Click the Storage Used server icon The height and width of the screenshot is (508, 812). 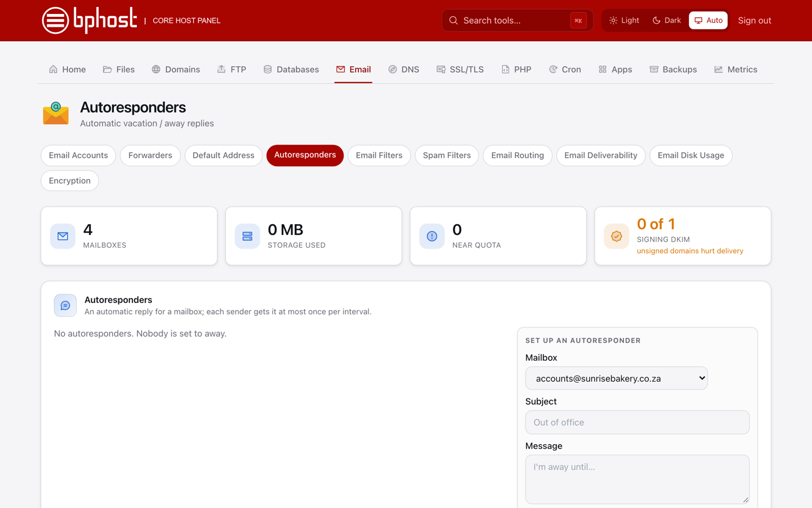coord(248,236)
